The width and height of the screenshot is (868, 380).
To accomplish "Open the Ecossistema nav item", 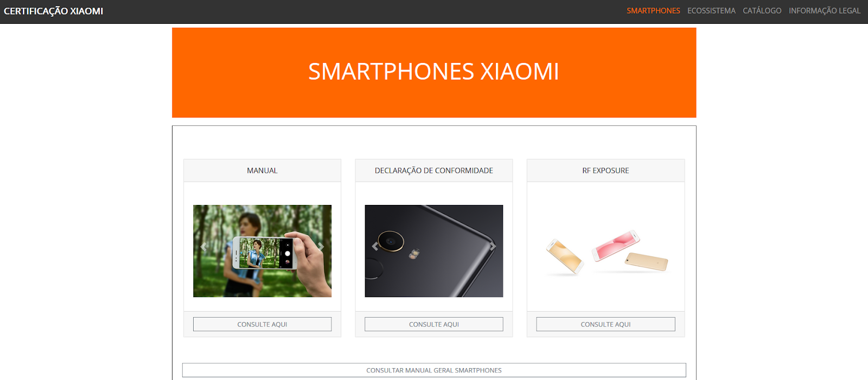I will (x=711, y=11).
